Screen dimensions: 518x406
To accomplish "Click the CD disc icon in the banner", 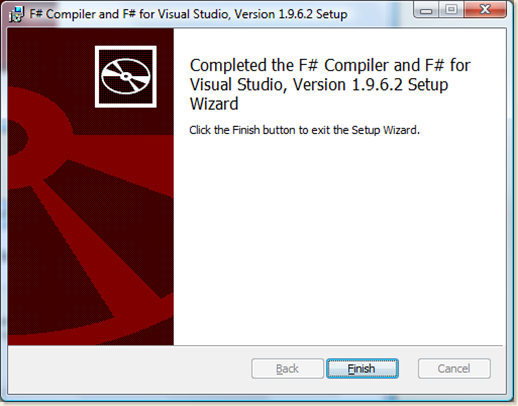I will pyautogui.click(x=126, y=77).
